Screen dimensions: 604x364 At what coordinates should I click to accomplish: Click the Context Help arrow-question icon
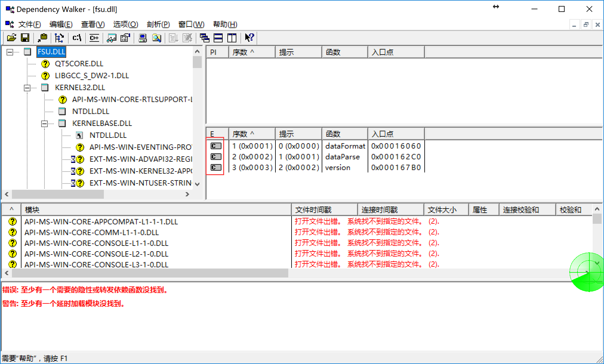(249, 38)
